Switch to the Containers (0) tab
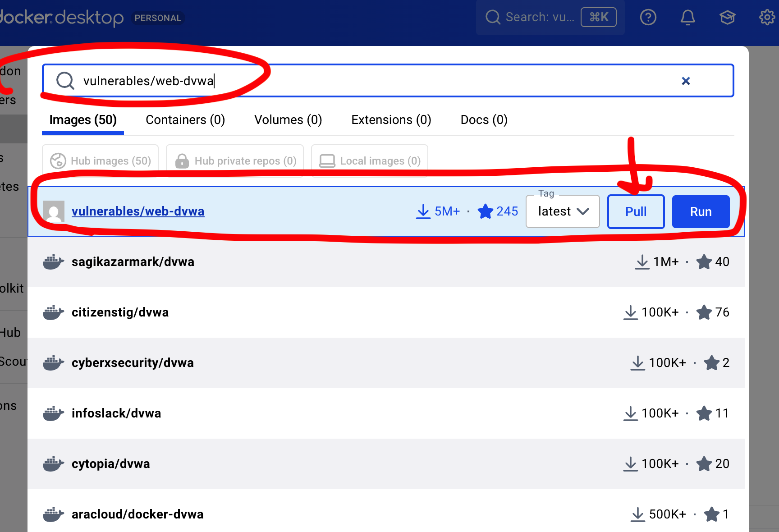The height and width of the screenshot is (532, 779). click(185, 120)
